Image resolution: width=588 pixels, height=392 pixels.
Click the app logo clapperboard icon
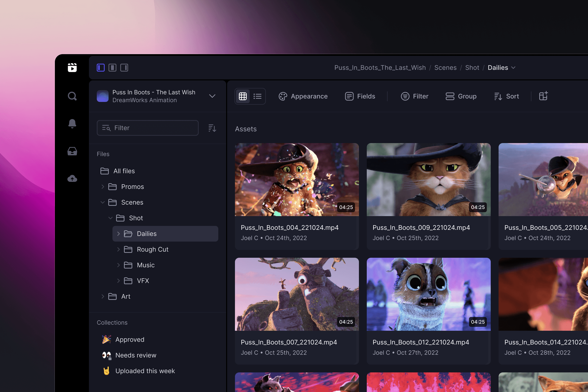pos(72,68)
